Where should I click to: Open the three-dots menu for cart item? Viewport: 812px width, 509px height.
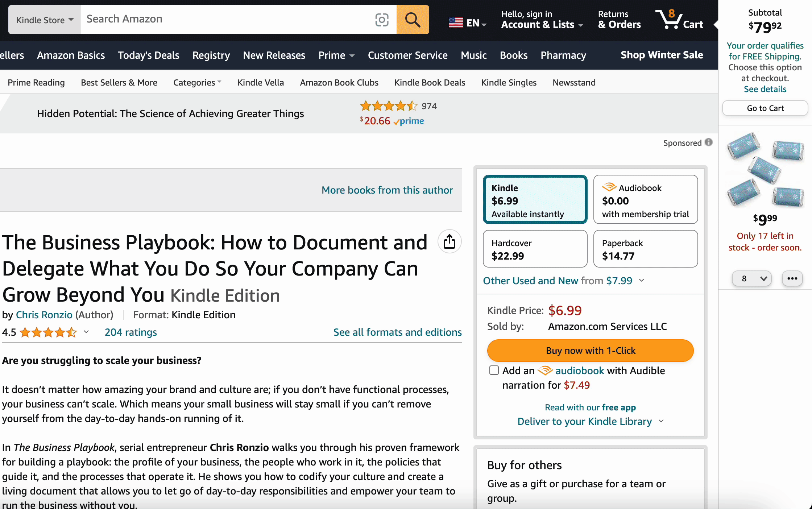coord(792,278)
